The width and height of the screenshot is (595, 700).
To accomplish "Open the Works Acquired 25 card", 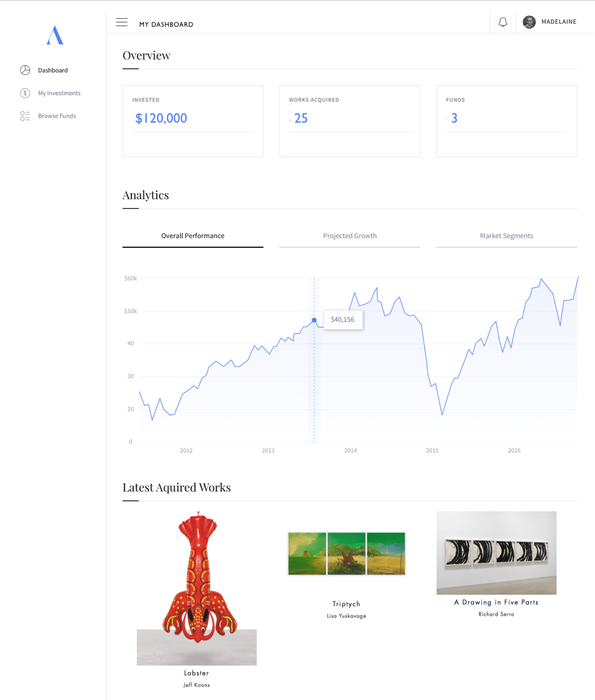I will click(x=350, y=121).
